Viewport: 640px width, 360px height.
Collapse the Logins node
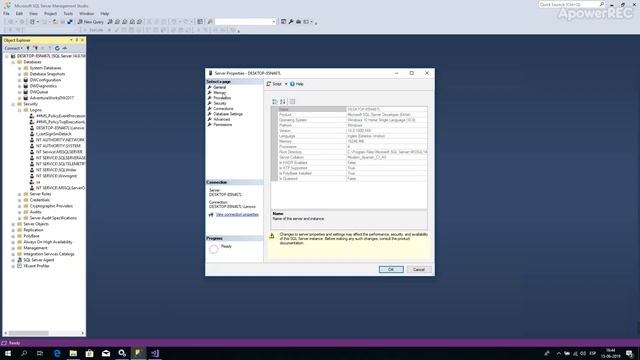click(19, 110)
